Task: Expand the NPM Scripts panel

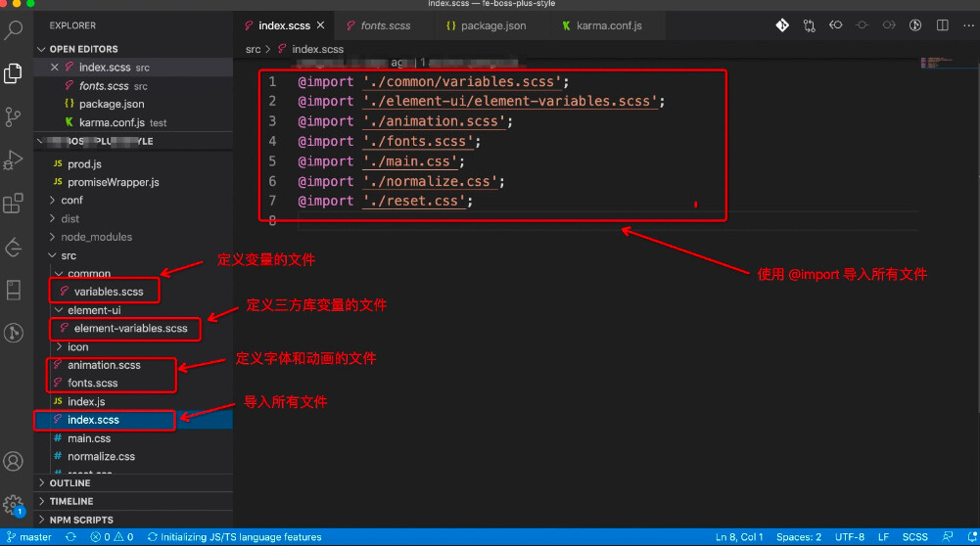Action: (80, 520)
